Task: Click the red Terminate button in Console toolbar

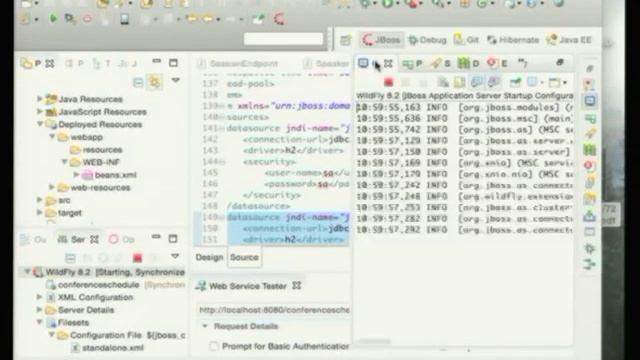Action: (388, 82)
